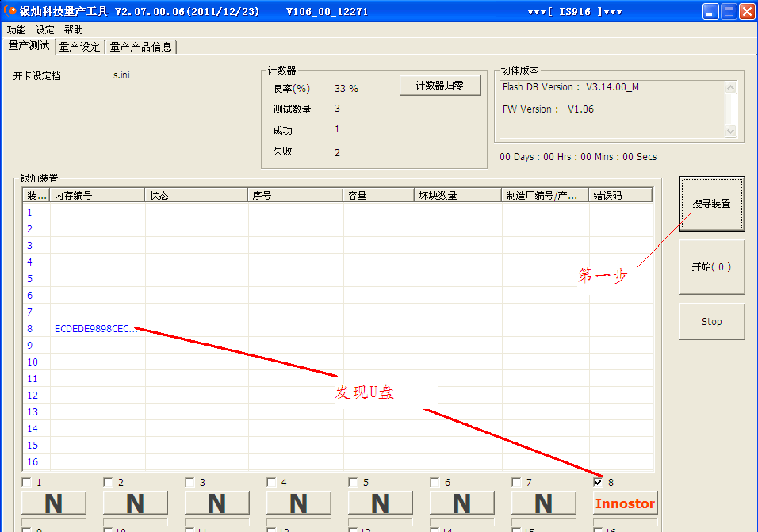Click the N button for port 7
This screenshot has height=532, width=758.
point(544,503)
